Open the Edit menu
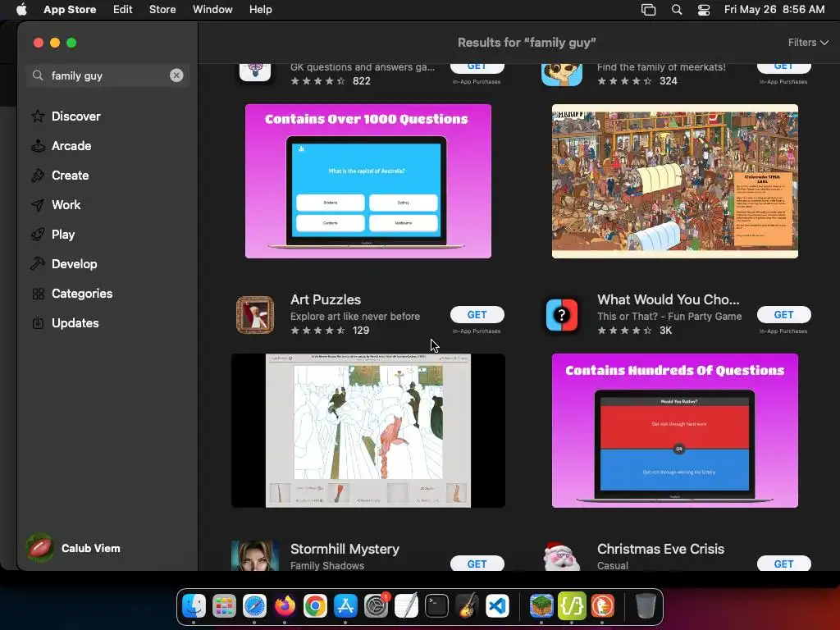This screenshot has width=840, height=630. 123,10
